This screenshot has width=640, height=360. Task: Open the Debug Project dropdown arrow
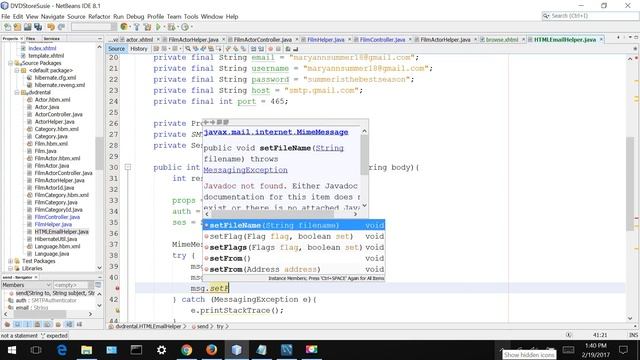[x=178, y=27]
